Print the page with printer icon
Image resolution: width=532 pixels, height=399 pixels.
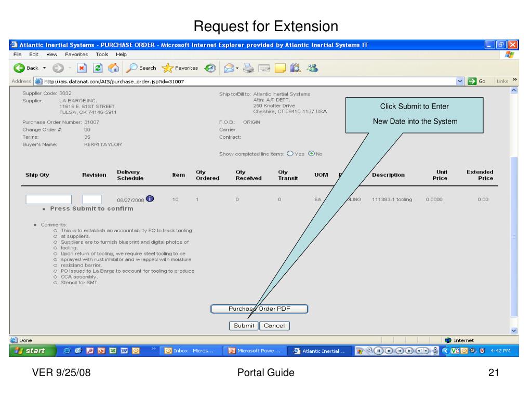249,68
